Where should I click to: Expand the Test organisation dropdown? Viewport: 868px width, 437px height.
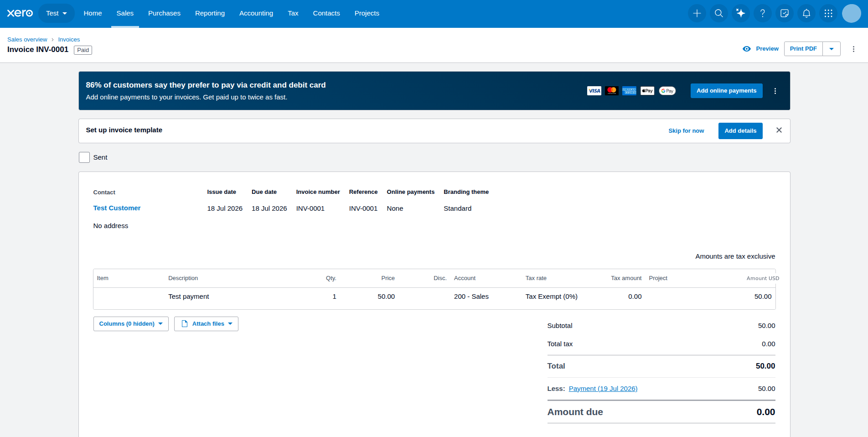point(57,13)
